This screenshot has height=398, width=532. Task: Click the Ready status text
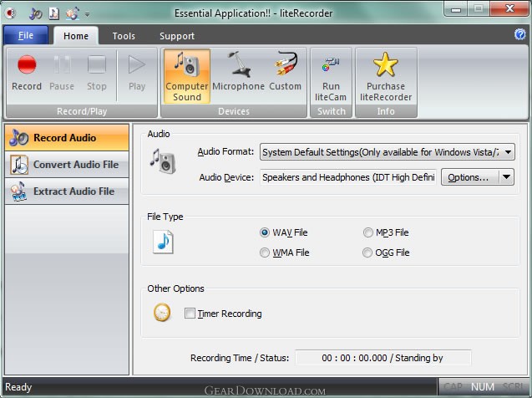tap(18, 387)
